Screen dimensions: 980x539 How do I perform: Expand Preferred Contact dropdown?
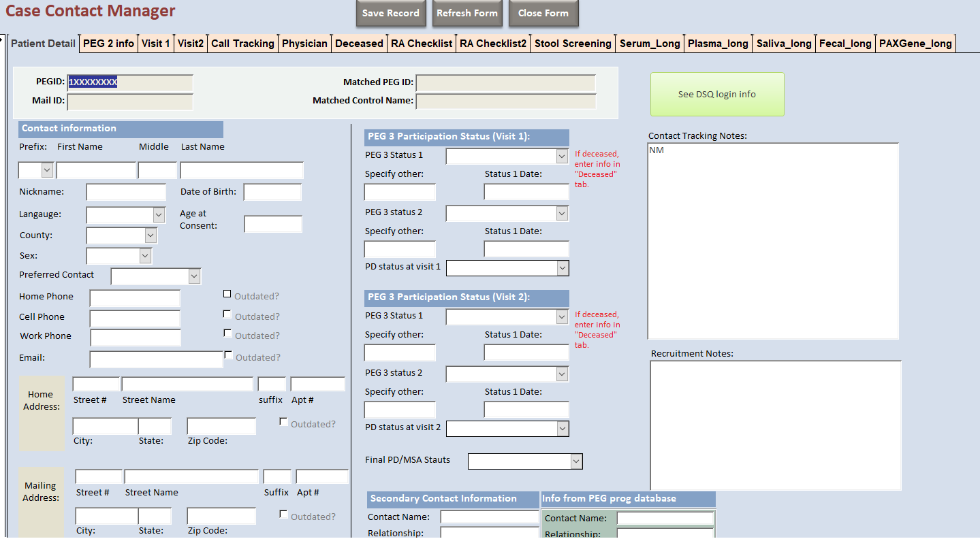pos(194,276)
